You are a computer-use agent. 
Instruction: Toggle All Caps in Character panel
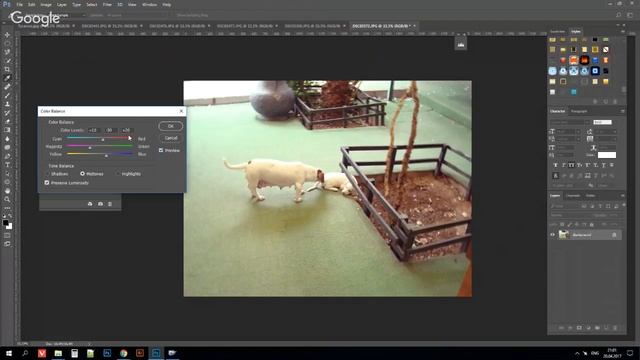(x=571, y=165)
